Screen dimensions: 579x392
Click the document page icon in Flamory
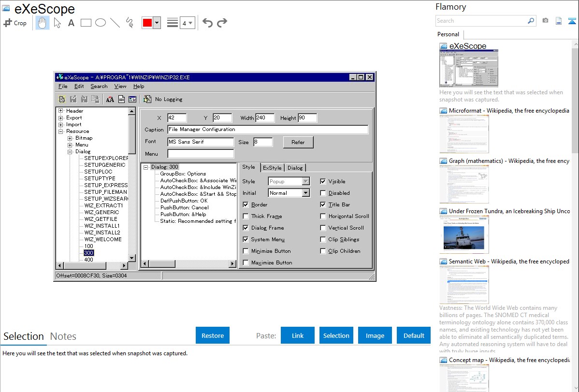559,21
